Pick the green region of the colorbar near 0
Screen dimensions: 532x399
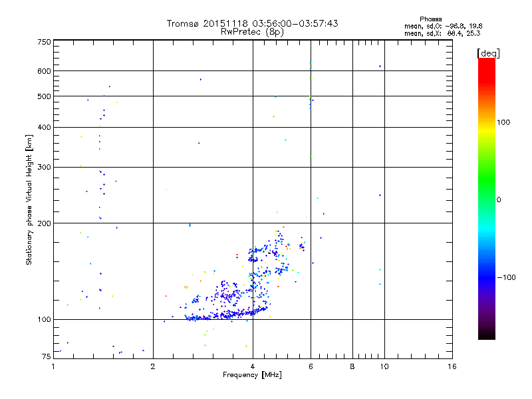[x=487, y=190]
